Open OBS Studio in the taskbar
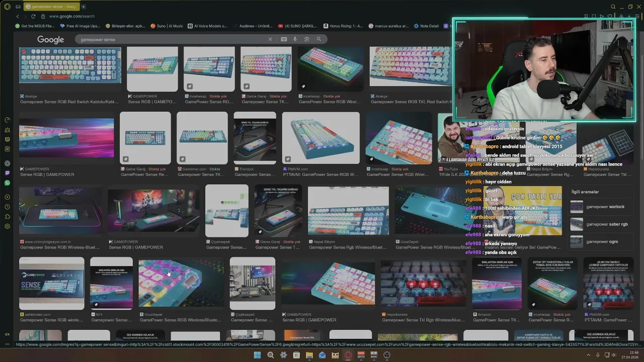The width and height of the screenshot is (644, 362). pos(387,355)
